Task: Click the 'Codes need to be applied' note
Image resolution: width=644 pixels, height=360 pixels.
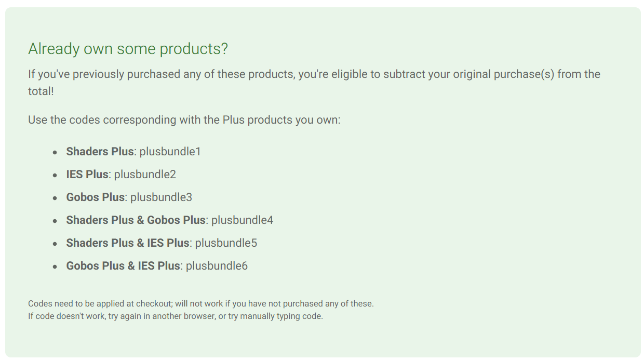Action: 201,304
